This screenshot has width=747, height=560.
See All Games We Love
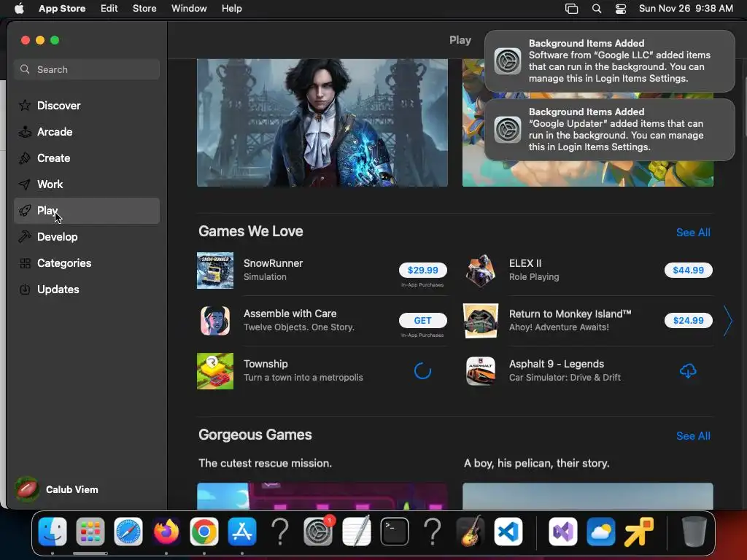(693, 233)
